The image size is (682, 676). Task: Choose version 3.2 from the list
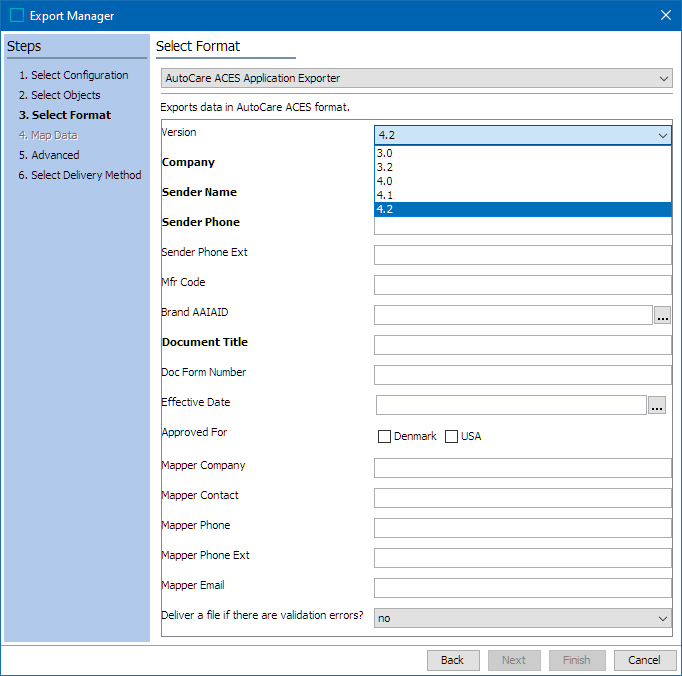pos(523,167)
